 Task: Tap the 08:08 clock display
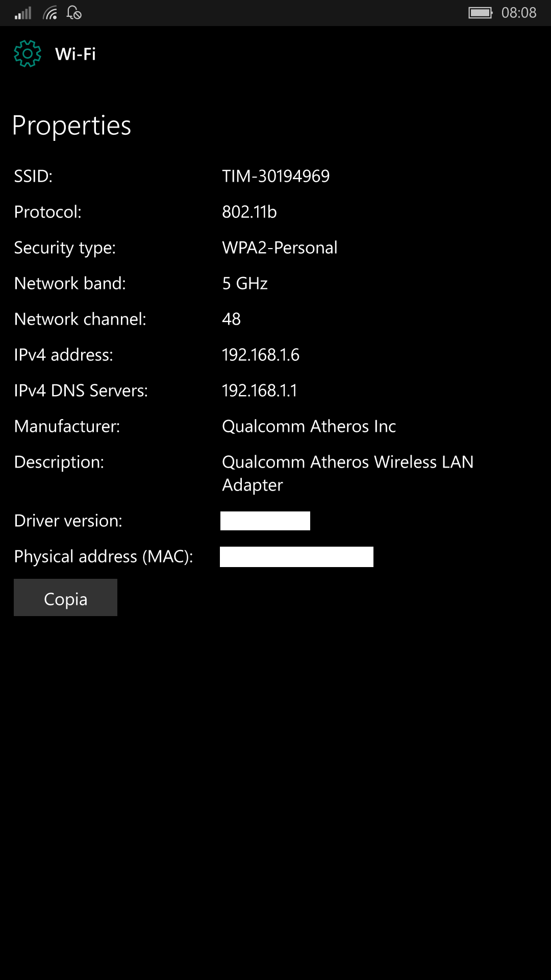519,13
